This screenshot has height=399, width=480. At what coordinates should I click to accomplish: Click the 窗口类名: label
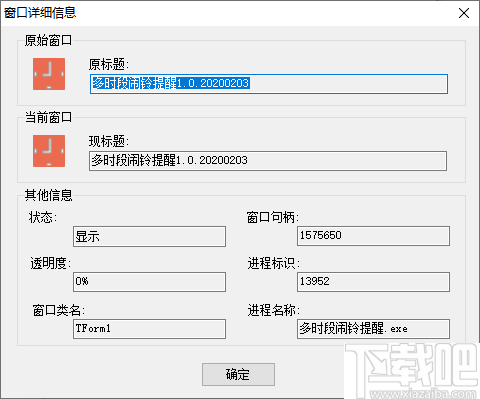tap(59, 310)
